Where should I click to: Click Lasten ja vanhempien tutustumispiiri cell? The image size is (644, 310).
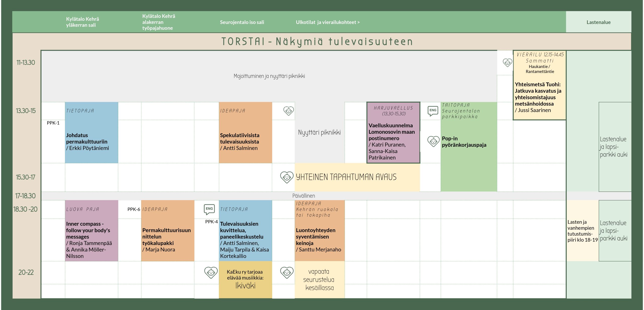coord(582,231)
